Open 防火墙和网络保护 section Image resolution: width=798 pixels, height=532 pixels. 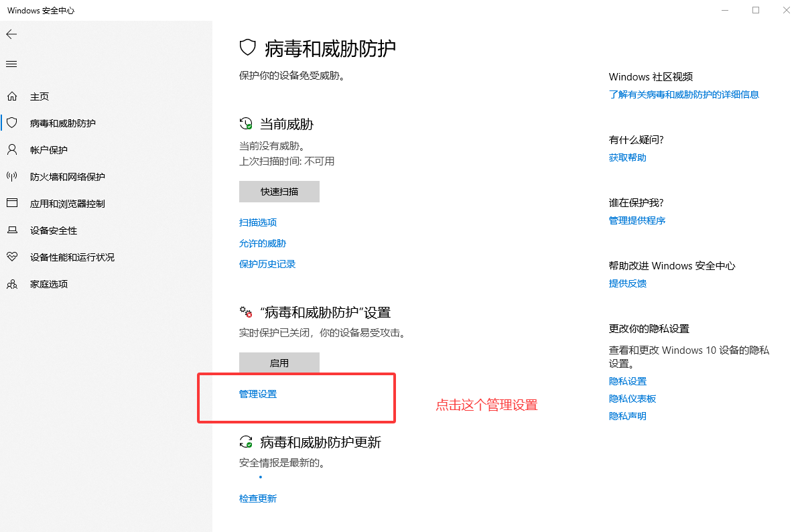67,177
